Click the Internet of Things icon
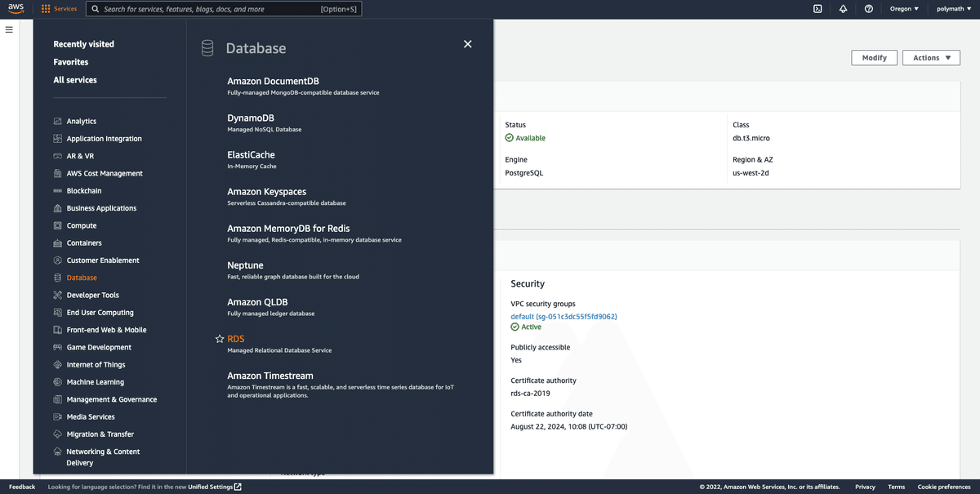Image resolution: width=980 pixels, height=494 pixels. coord(58,365)
